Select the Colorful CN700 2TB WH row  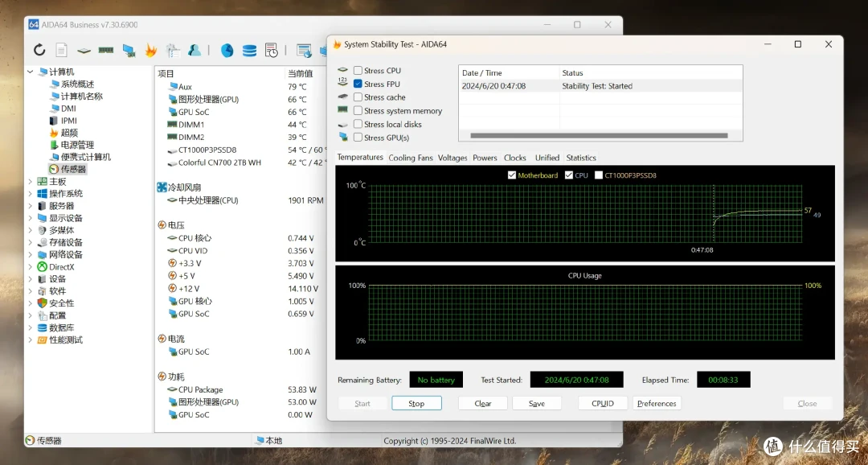click(241, 163)
